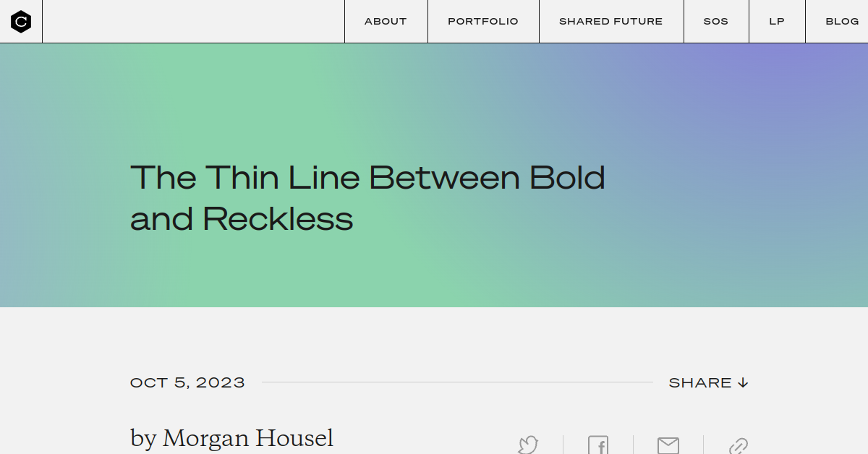Click the hexagon C logo icon
868x454 pixels.
21,22
